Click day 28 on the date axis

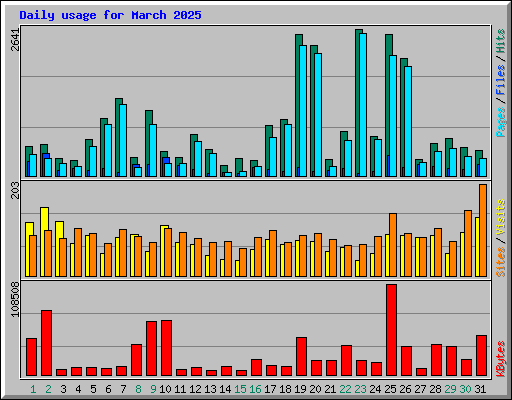click(x=435, y=389)
